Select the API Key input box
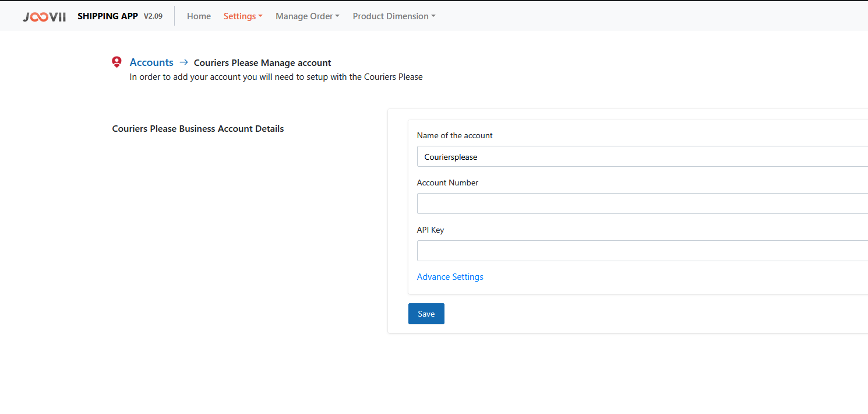Screen dimensions: 868x414 click(641, 251)
